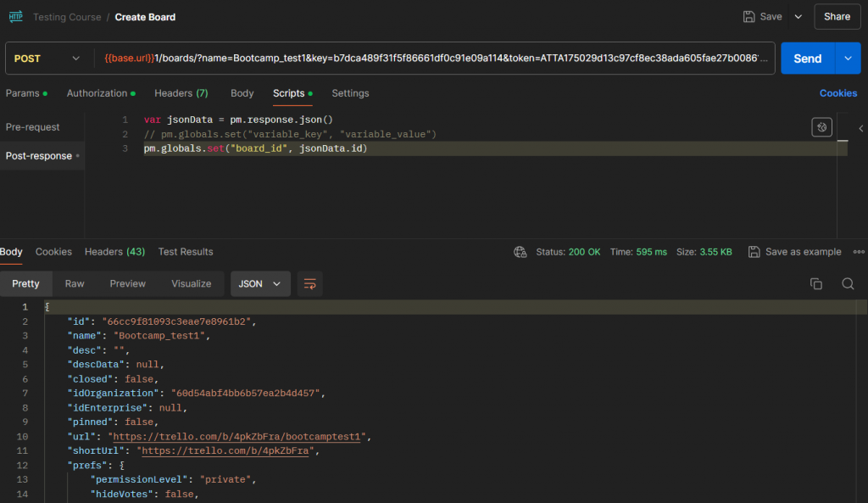The width and height of the screenshot is (868, 503).
Task: Switch to response Body tab
Action: [11, 251]
